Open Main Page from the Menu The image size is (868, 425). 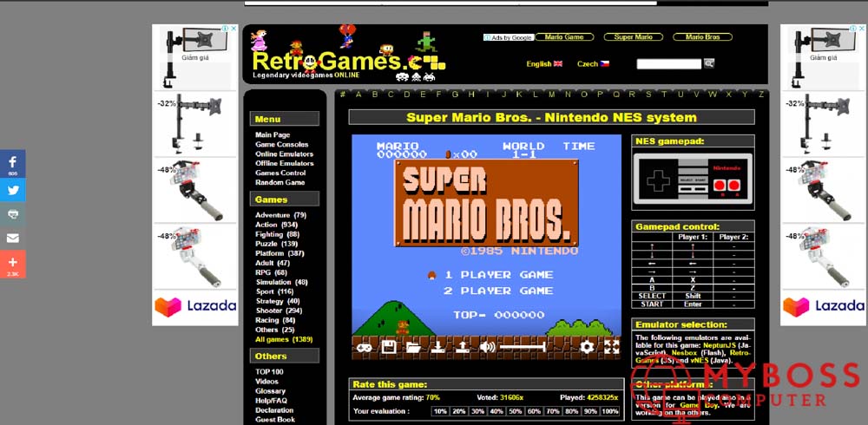(273, 135)
